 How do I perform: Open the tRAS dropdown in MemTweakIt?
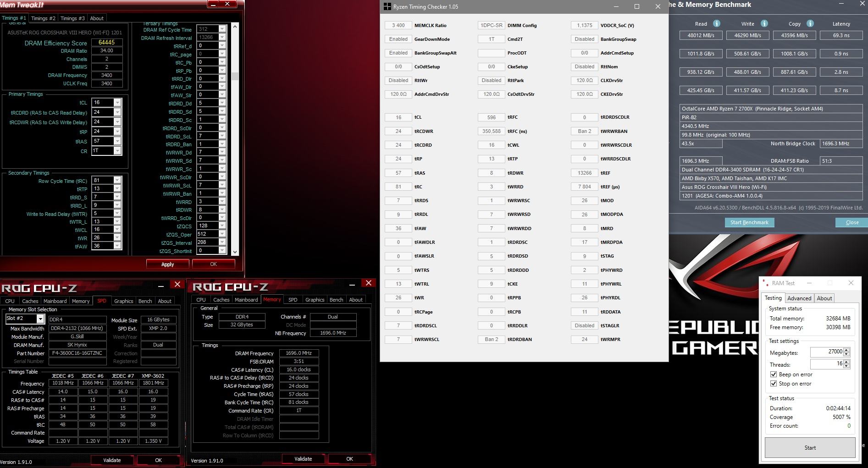pos(117,141)
